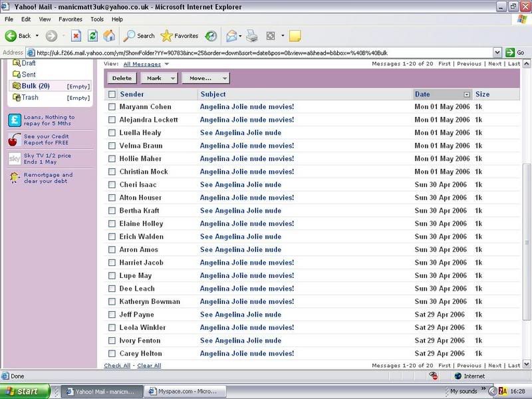Viewport: 532px width, 399px height.
Task: Open the Edit menu
Action: click(x=26, y=19)
